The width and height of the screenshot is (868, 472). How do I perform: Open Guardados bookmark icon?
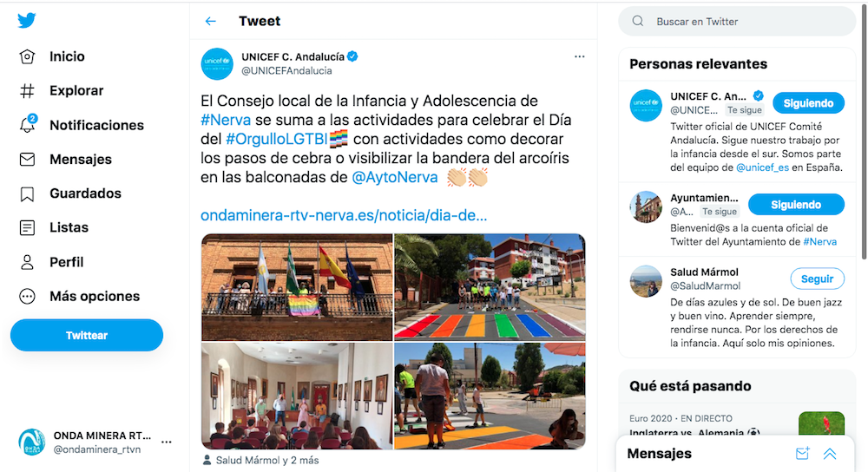point(27,193)
